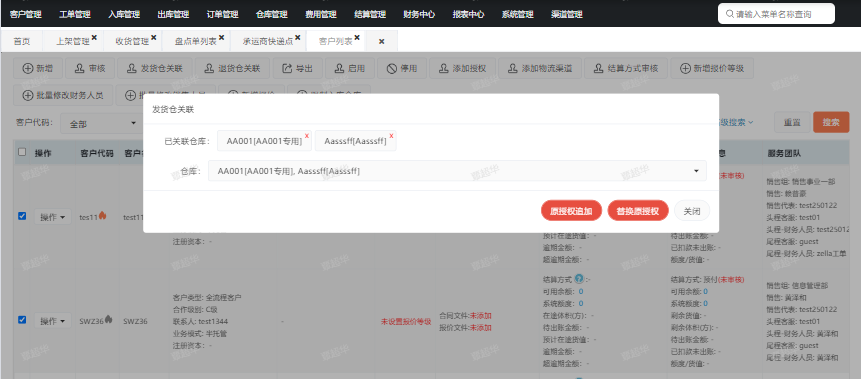The width and height of the screenshot is (861, 379).
Task: Click the 关闭 button in dialog
Action: click(692, 211)
